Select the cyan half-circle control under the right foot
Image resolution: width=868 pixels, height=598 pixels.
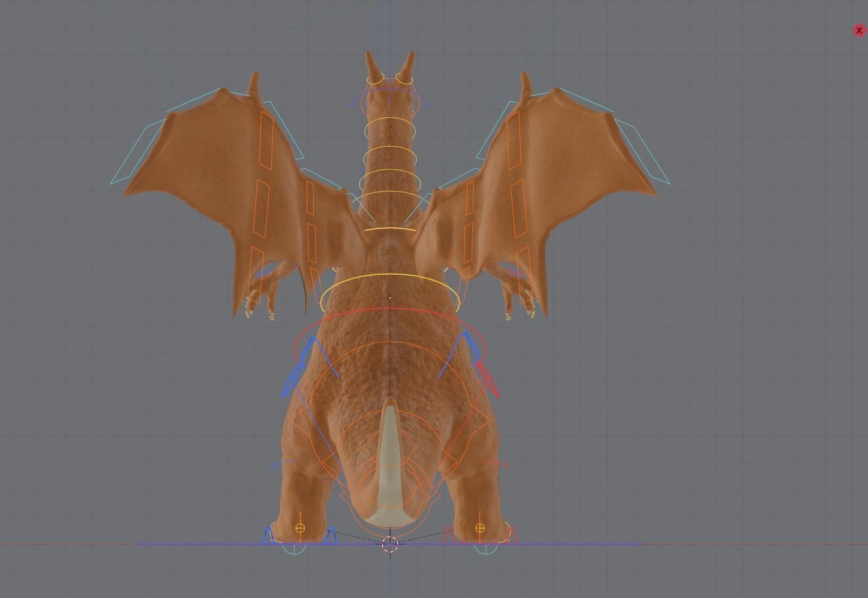pos(486,549)
